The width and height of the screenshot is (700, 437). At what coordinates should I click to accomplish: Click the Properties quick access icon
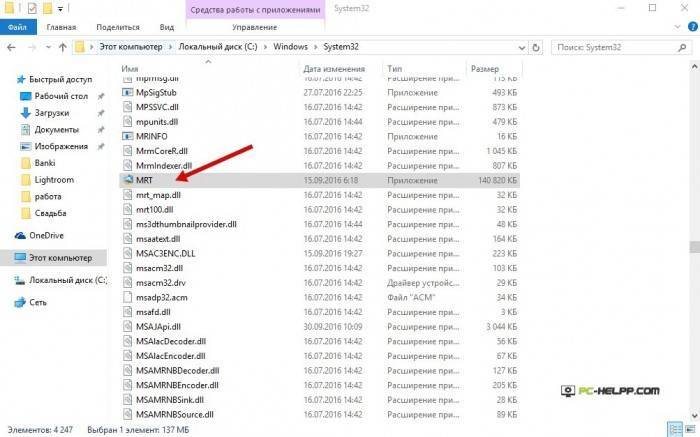tap(32, 8)
